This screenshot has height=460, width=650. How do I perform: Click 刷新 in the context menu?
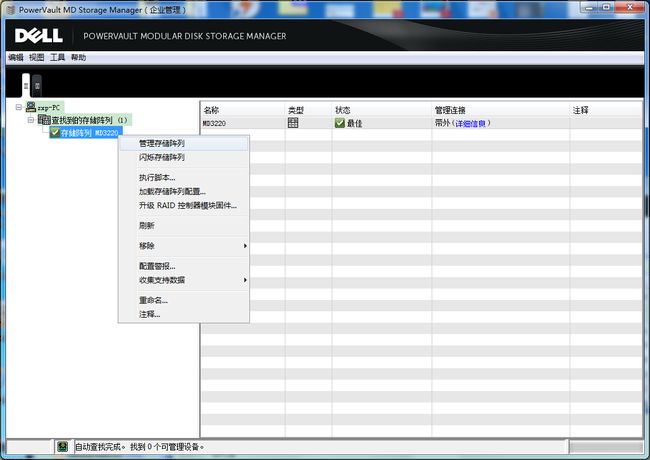pos(184,225)
